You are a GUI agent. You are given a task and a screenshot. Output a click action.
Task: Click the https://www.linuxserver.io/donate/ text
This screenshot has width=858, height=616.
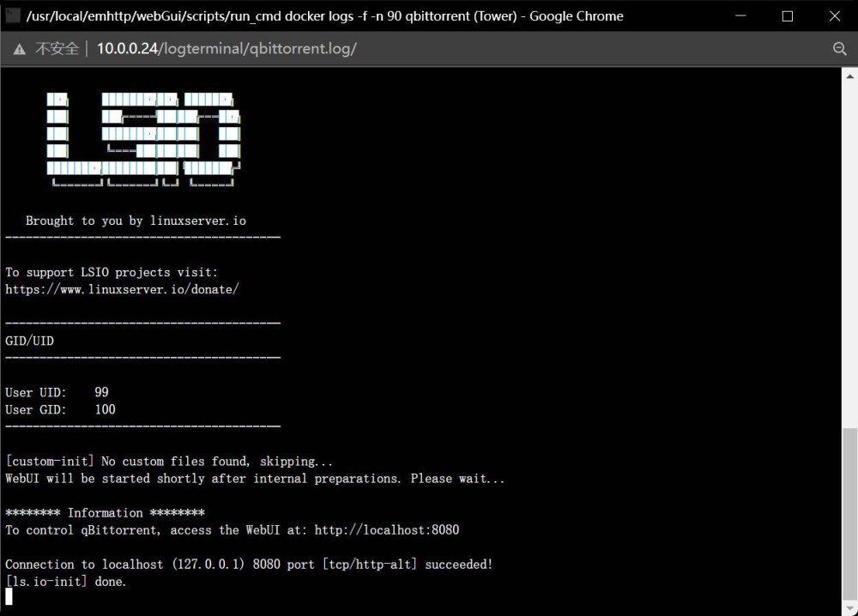122,289
